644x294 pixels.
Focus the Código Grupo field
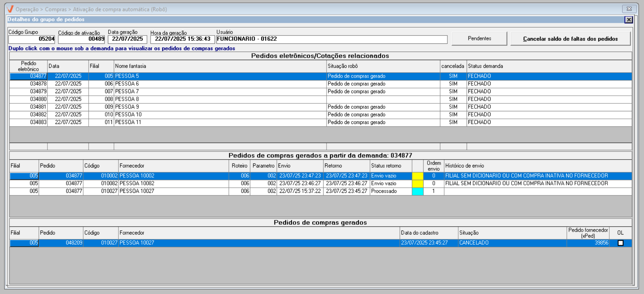pos(31,39)
